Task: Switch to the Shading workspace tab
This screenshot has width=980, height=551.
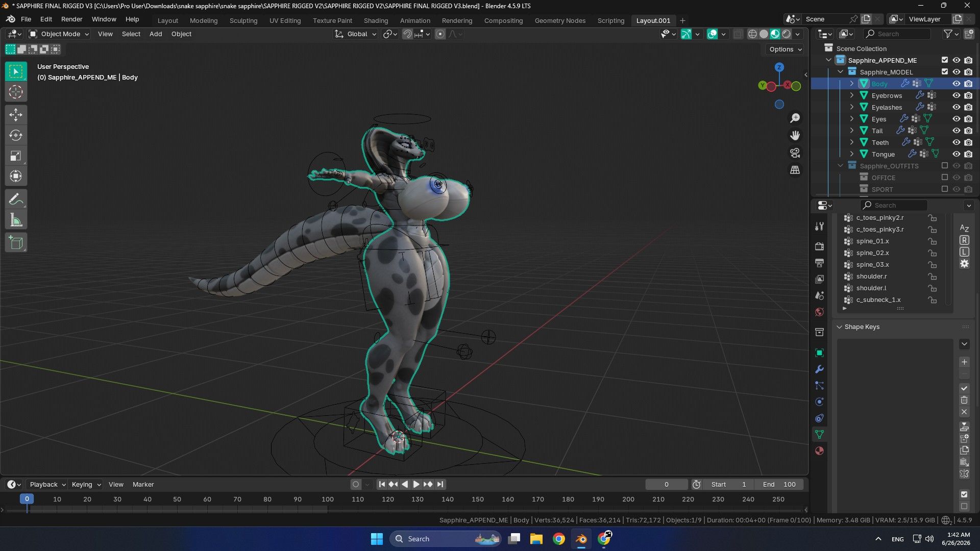Action: (x=376, y=21)
